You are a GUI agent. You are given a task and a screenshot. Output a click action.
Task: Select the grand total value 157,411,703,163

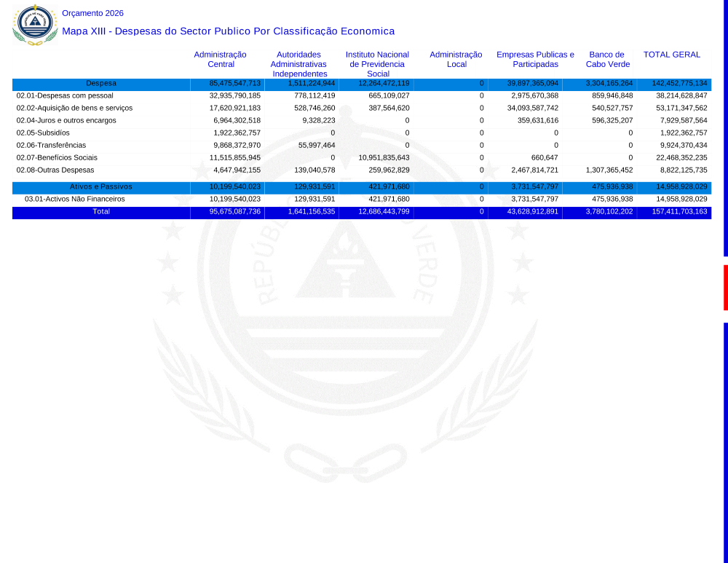click(675, 212)
